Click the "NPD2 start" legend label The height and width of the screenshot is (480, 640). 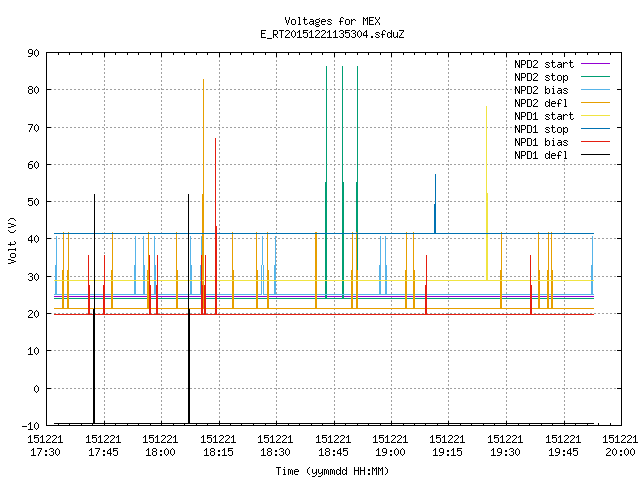[544, 64]
